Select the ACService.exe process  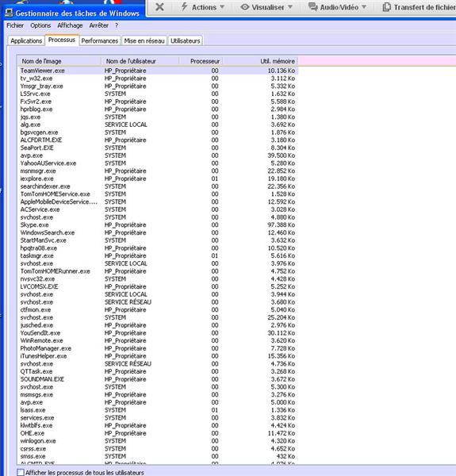point(158,209)
